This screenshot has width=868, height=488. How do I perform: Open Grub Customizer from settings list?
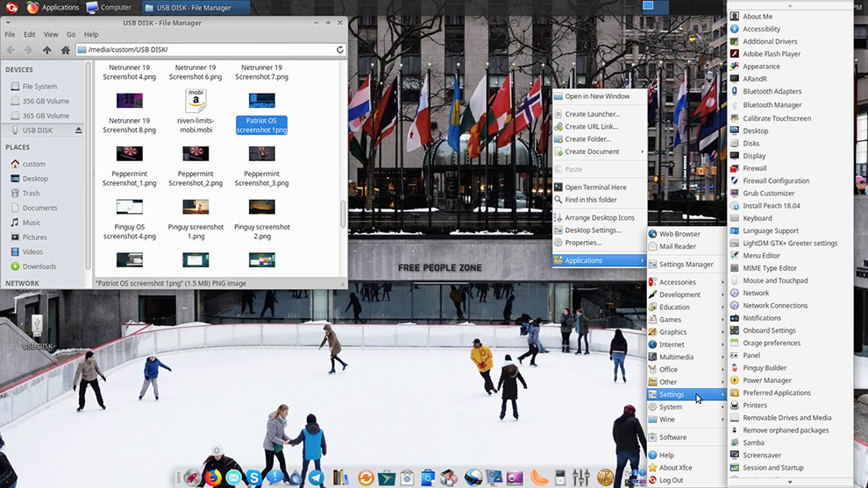point(768,193)
